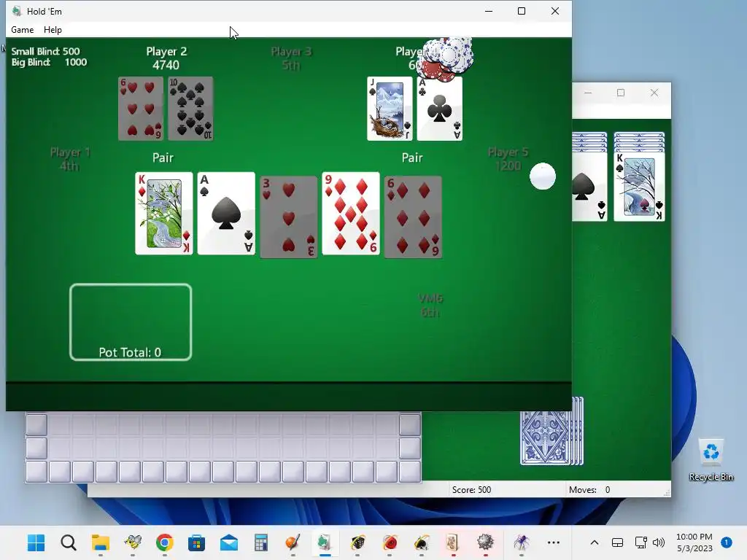Image resolution: width=747 pixels, height=560 pixels.
Task: Click the bee icon in the taskbar
Action: (133, 542)
